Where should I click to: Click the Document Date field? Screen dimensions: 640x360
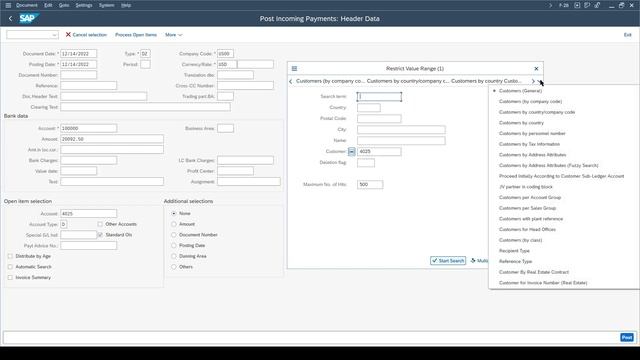[78, 54]
